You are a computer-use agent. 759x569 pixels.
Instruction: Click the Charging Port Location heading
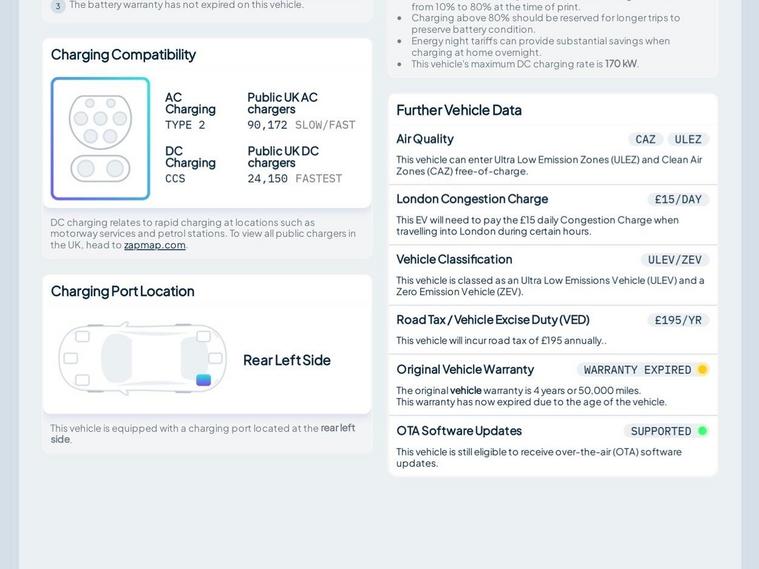122,291
